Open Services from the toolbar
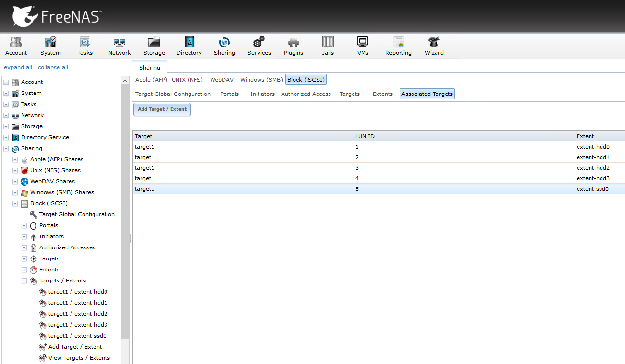 pos(259,46)
